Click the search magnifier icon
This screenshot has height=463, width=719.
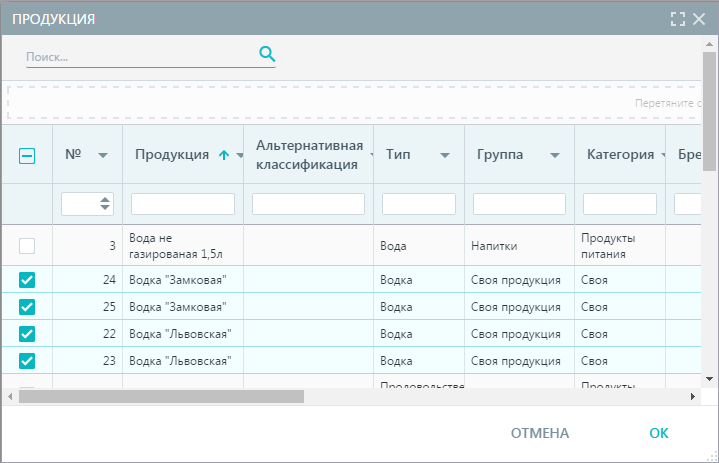tap(267, 55)
